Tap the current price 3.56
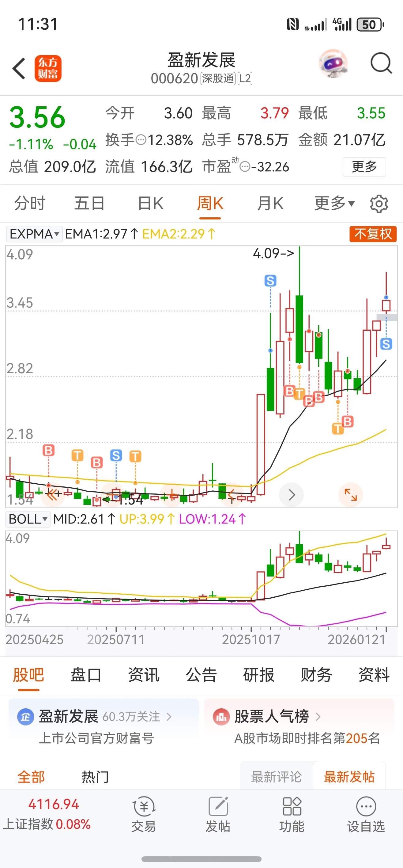This screenshot has height=868, width=403. 37,117
